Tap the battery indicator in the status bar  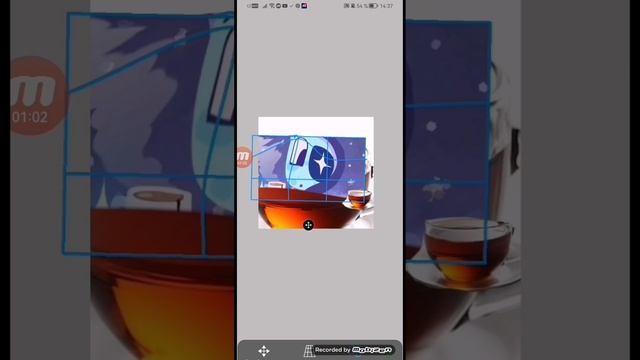373,6
